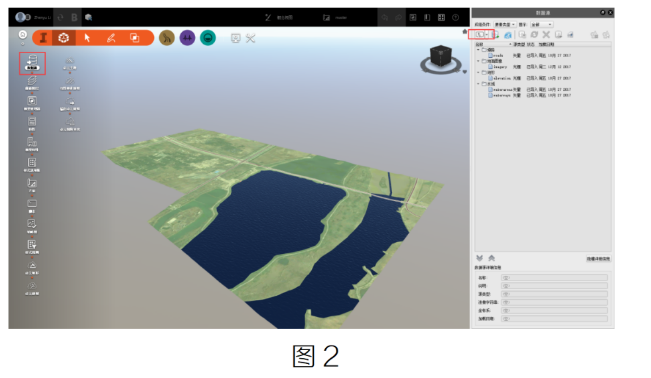Click the ViewCube black cube
The height and width of the screenshot is (378, 651).
pos(441,56)
